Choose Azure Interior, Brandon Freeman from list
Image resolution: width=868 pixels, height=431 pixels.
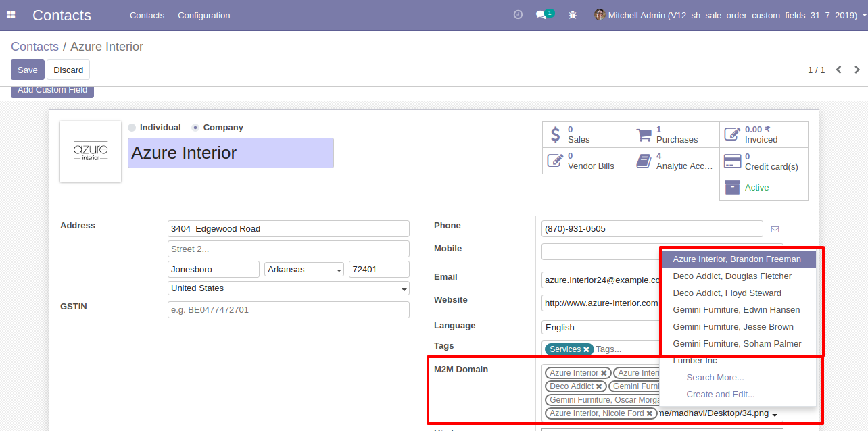coord(738,259)
